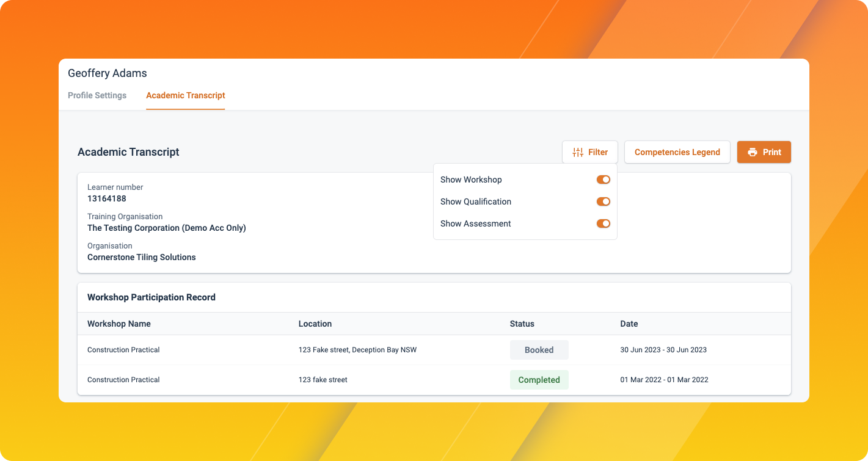Switch to the Profile Settings tab
The height and width of the screenshot is (461, 868).
(x=97, y=95)
